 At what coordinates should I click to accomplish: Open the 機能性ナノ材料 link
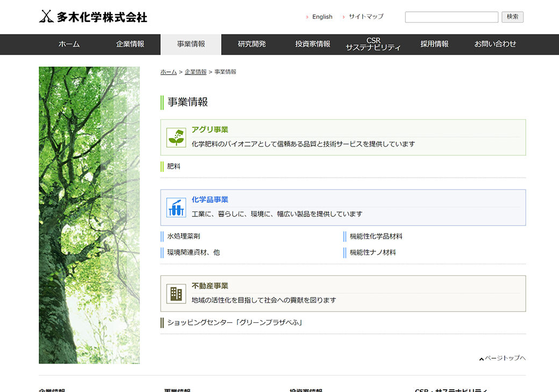[x=372, y=252]
